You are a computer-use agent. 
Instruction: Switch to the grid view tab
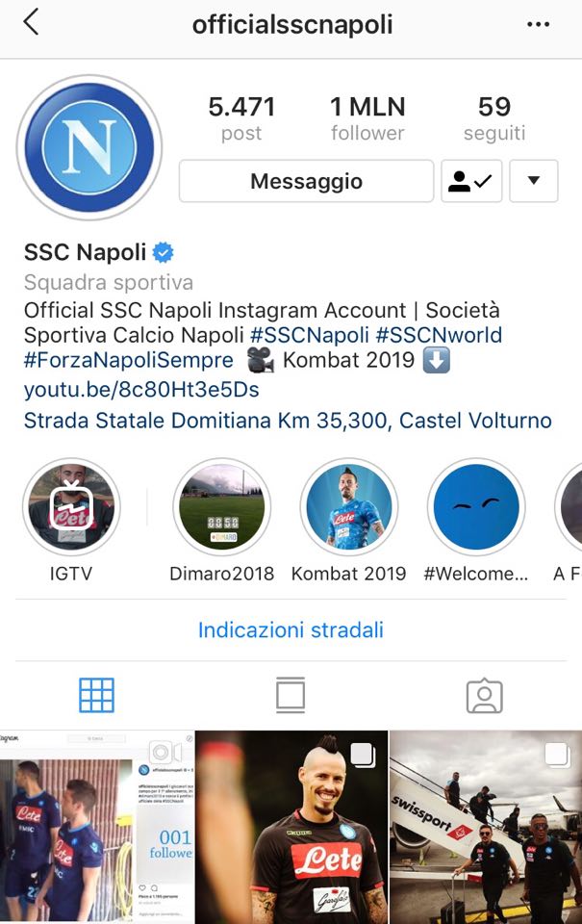[x=96, y=695]
